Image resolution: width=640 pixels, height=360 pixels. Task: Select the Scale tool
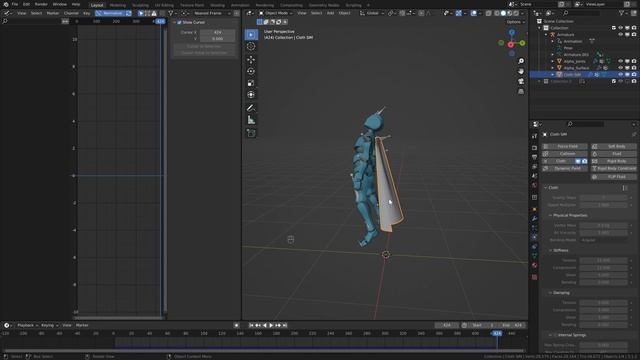point(251,83)
